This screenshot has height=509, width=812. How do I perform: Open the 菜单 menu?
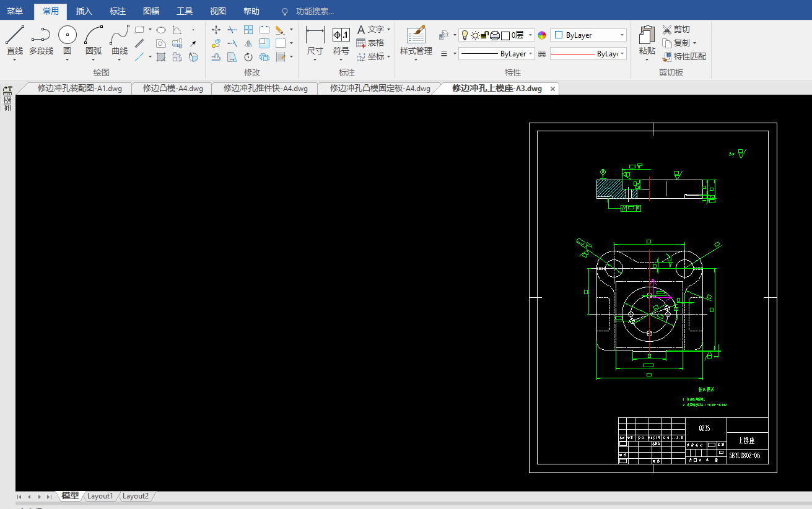pos(15,11)
